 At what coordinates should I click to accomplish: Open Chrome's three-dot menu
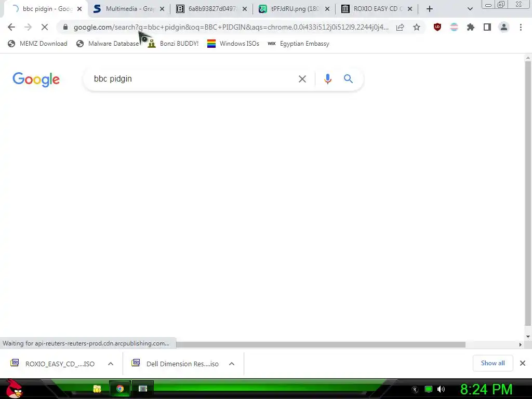click(521, 27)
